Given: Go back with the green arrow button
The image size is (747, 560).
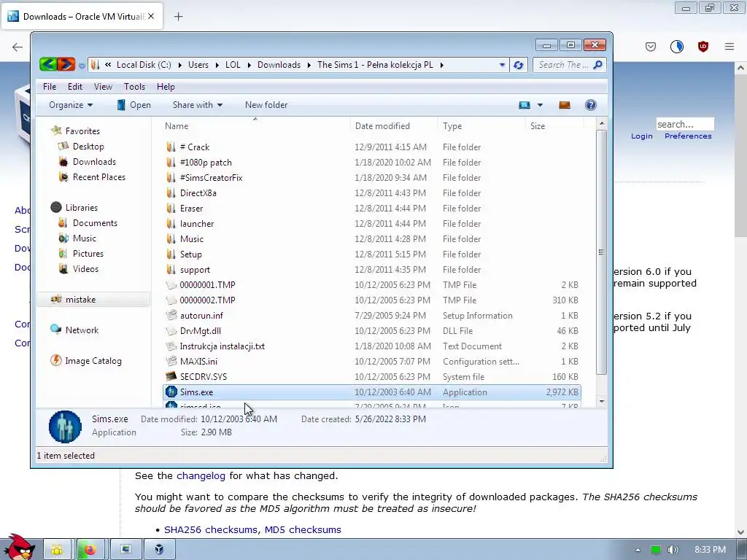Looking at the screenshot, I should click(x=49, y=64).
